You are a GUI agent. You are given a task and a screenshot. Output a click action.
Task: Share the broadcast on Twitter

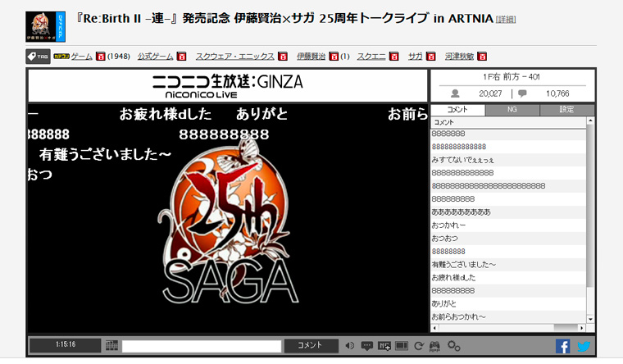pos(584,347)
